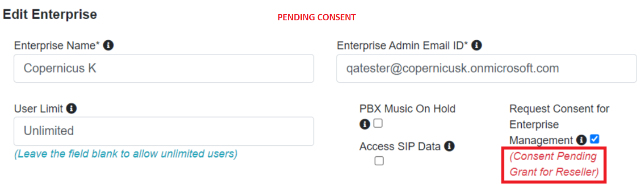
Task: Click the User Limit label text
Action: click(39, 109)
